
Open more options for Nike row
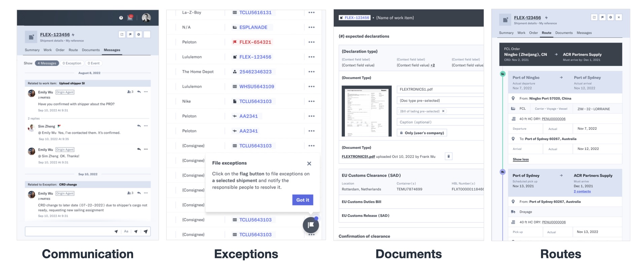(312, 101)
